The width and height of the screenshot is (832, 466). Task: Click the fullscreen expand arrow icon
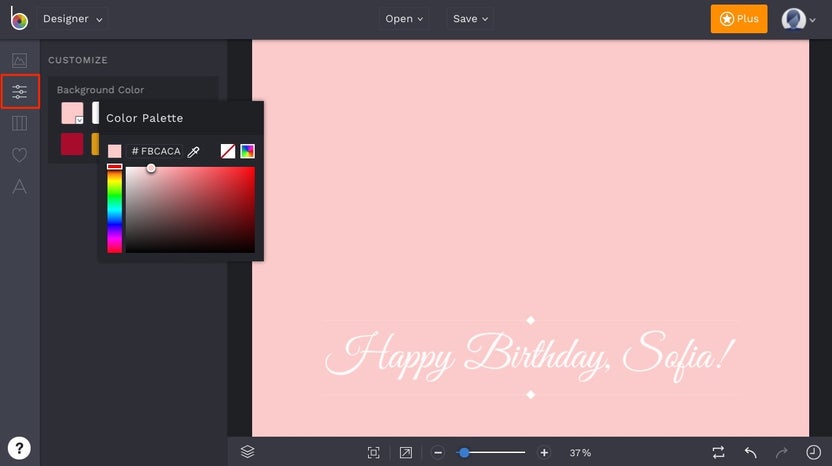(x=405, y=452)
